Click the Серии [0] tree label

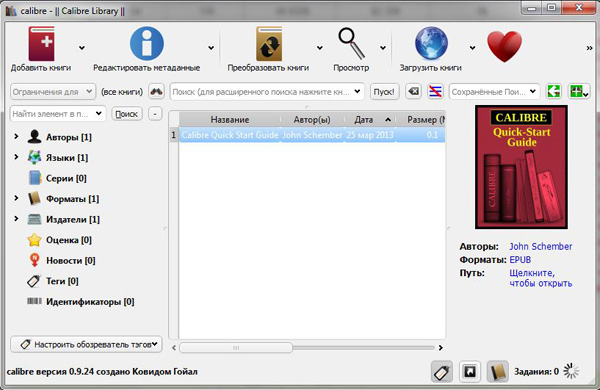66,178
